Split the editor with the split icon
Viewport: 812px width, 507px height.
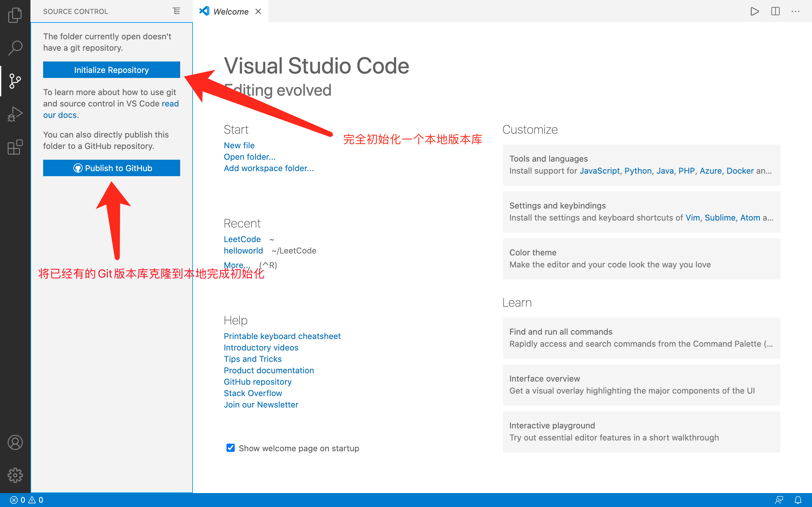[x=776, y=11]
